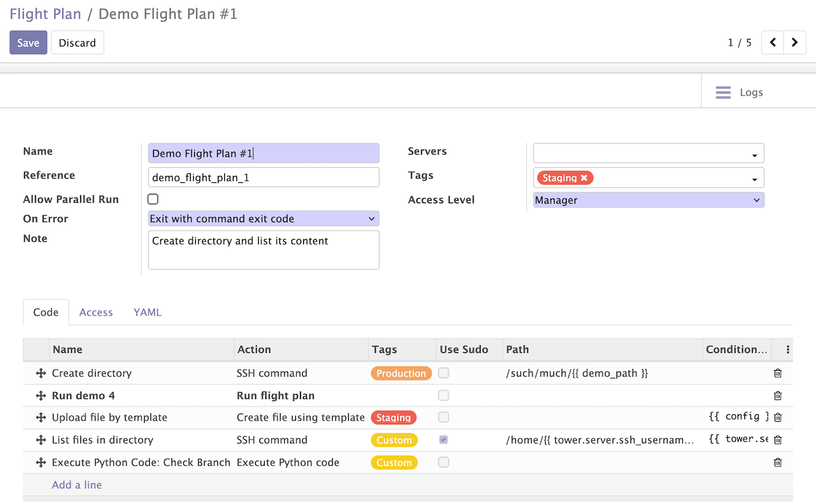The width and height of the screenshot is (816, 504).
Task: Uncheck Use Sudo for List files in directory
Action: tap(443, 440)
